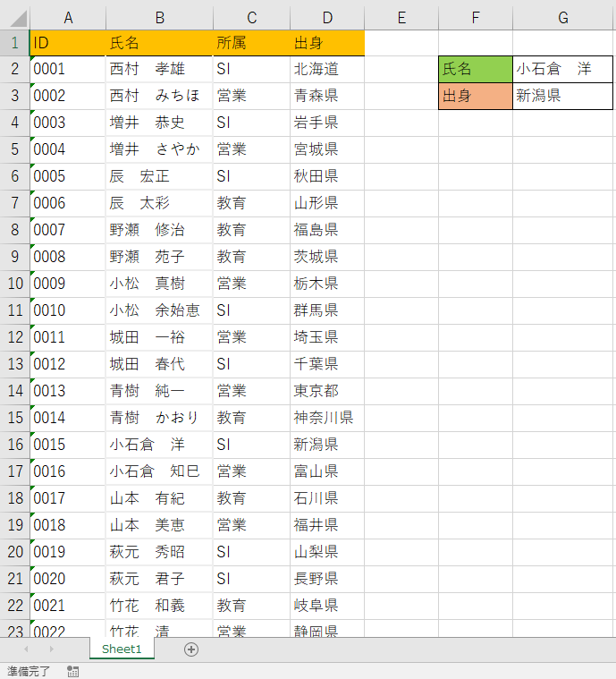Click cell G3 containing 新潟県
The image size is (616, 679).
click(x=562, y=96)
